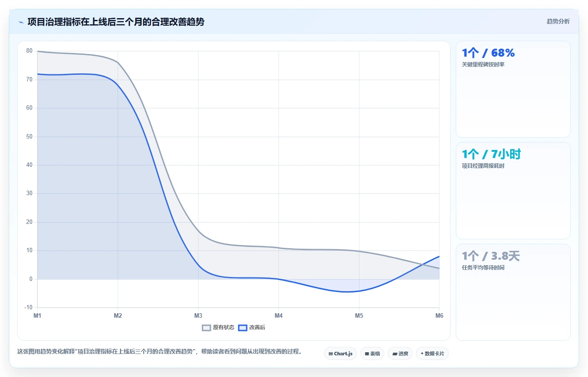The height and width of the screenshot is (377, 588).
Task: Click the M4 x-axis label
Action: click(x=279, y=315)
